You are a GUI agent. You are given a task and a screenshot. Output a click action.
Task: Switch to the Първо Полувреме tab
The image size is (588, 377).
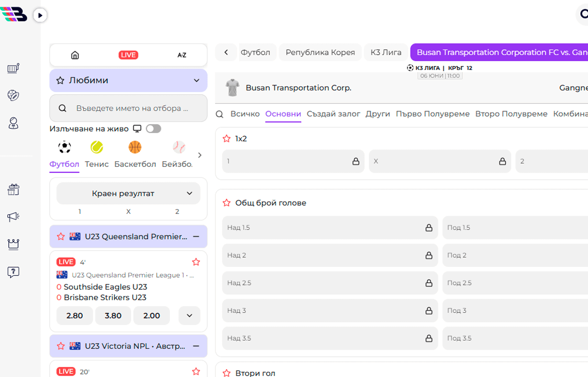[433, 114]
